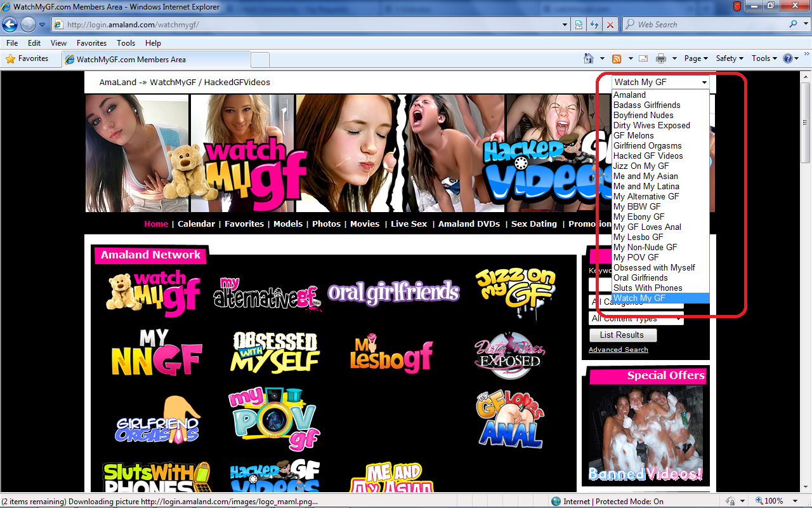Viewport: 812px width, 508px height.
Task: Toggle the Compatibility View icon
Action: pos(579,25)
